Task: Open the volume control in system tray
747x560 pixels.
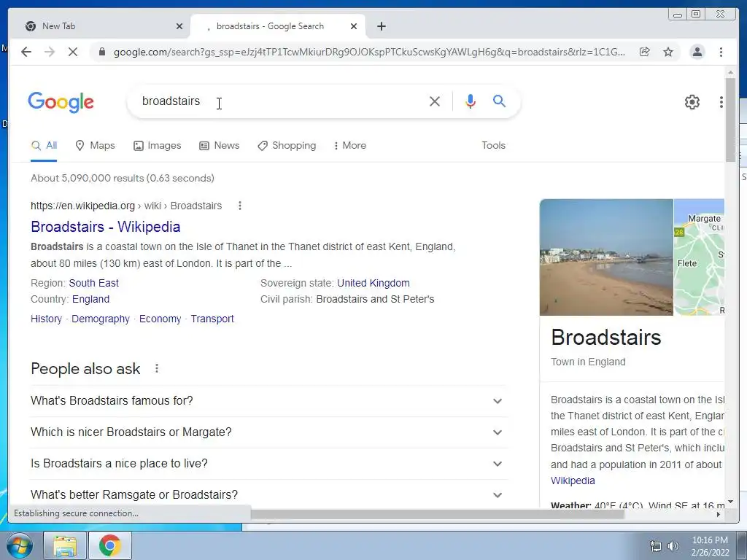Action: coord(673,546)
